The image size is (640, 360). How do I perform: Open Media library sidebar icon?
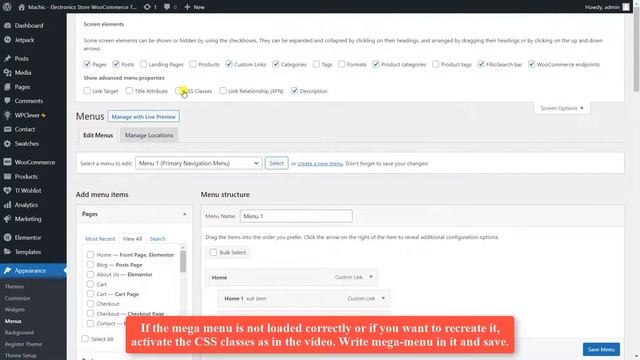coord(7,72)
